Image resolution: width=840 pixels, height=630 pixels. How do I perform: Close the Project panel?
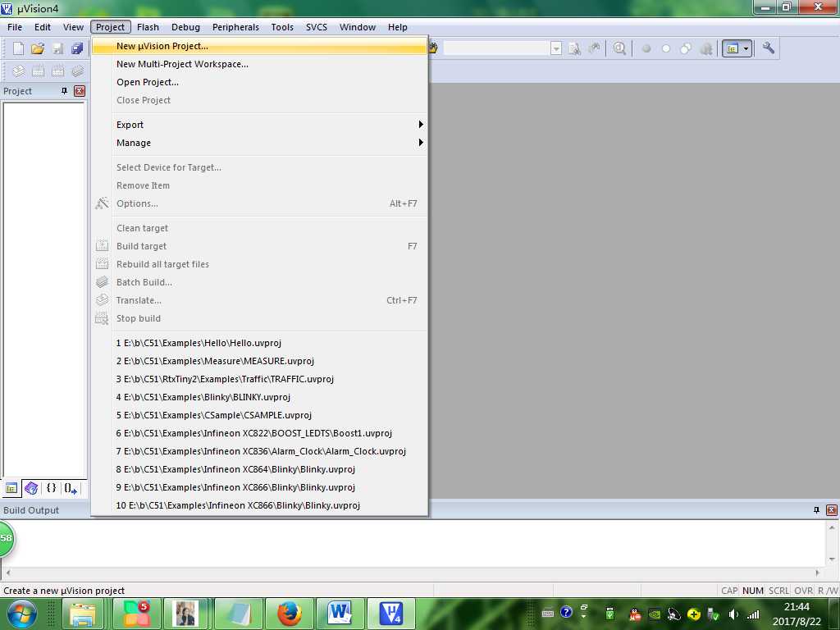coord(80,91)
